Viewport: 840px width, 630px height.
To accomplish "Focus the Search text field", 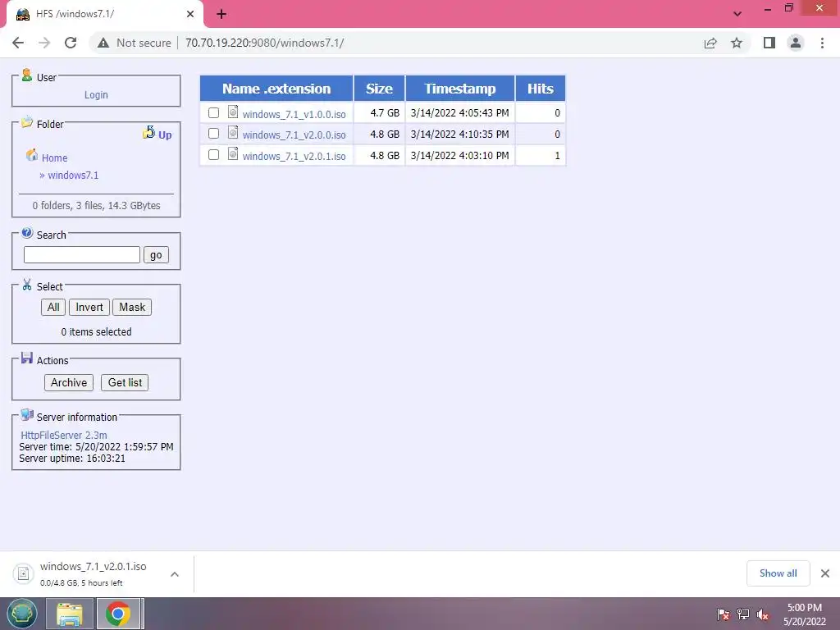I will tap(82, 255).
